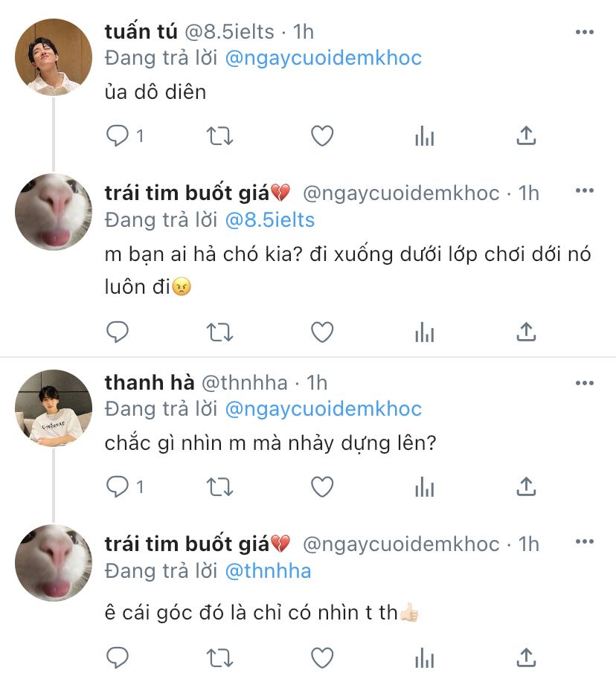Open thanh hà's profile picture

(x=54, y=408)
